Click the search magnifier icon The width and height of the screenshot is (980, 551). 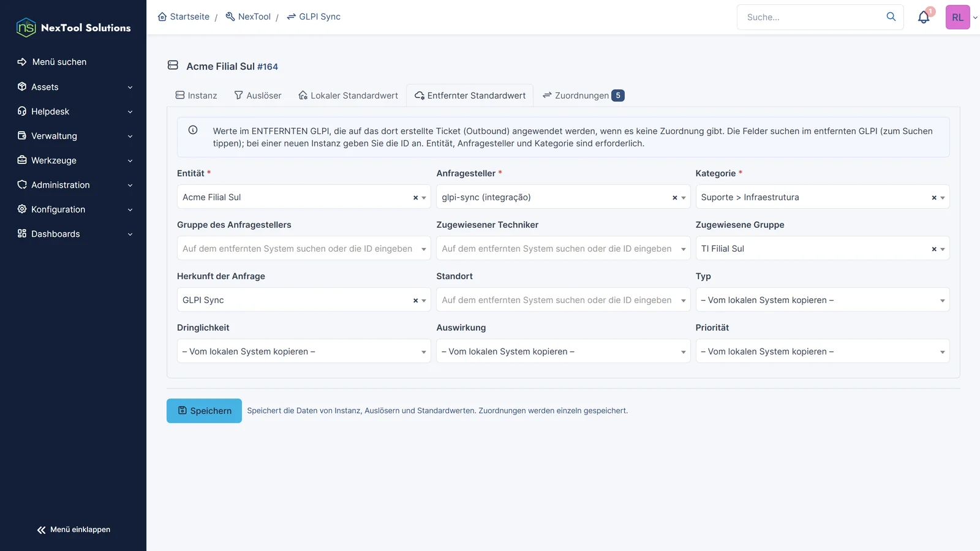click(x=891, y=17)
